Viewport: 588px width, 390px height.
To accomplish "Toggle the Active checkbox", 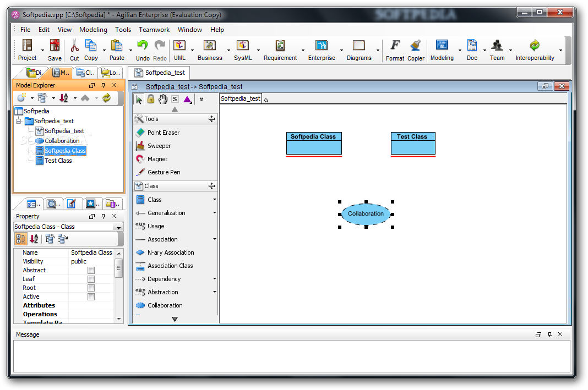I will coord(91,296).
